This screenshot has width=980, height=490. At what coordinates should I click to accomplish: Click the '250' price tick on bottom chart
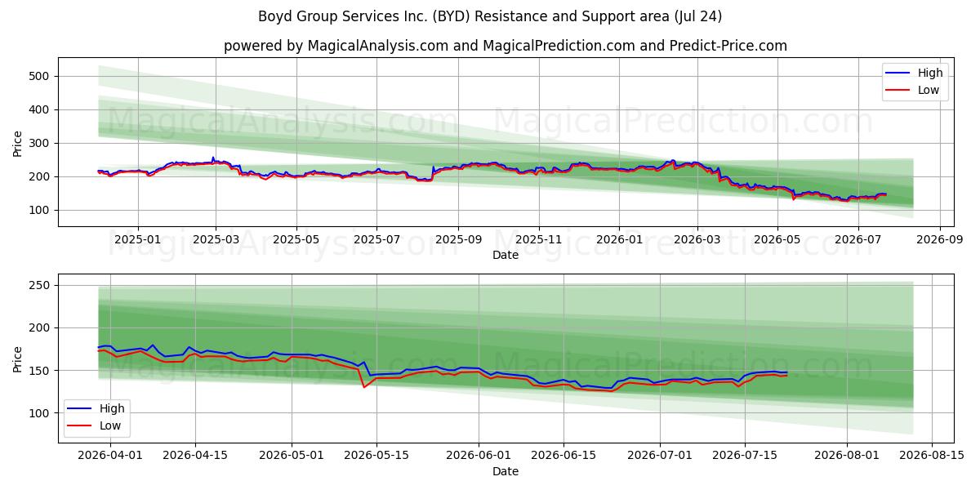pos(41,285)
